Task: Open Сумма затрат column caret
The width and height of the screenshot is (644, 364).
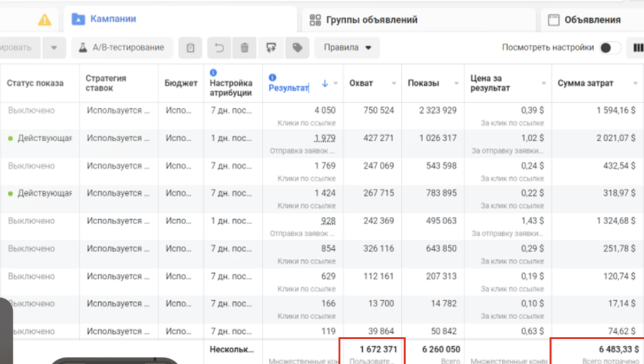Action: click(x=635, y=83)
